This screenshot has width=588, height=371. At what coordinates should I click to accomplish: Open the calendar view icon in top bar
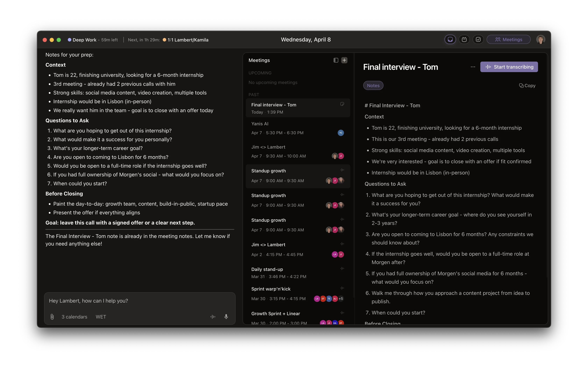click(x=464, y=40)
